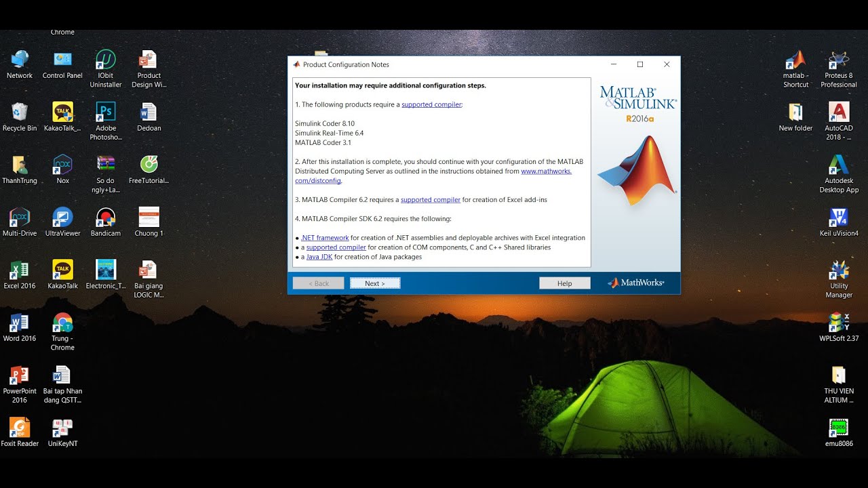The height and width of the screenshot is (488, 868).
Task: Select the PowerPoint 2016 shortcut
Action: pos(20,384)
